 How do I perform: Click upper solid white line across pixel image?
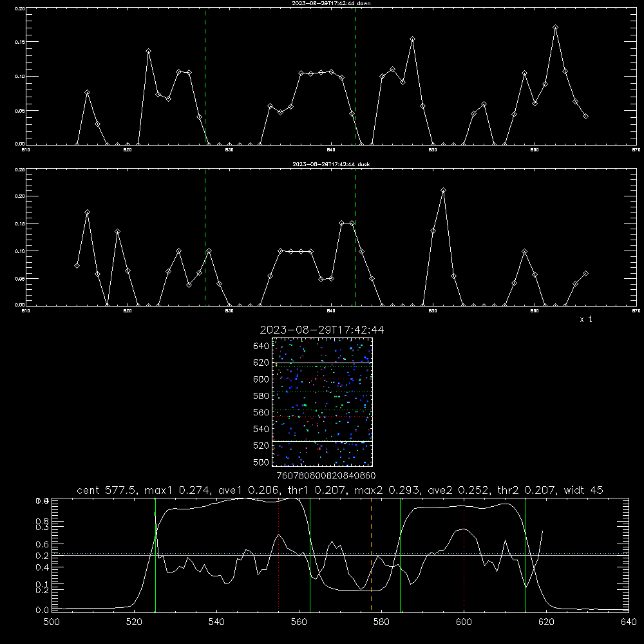(323, 363)
